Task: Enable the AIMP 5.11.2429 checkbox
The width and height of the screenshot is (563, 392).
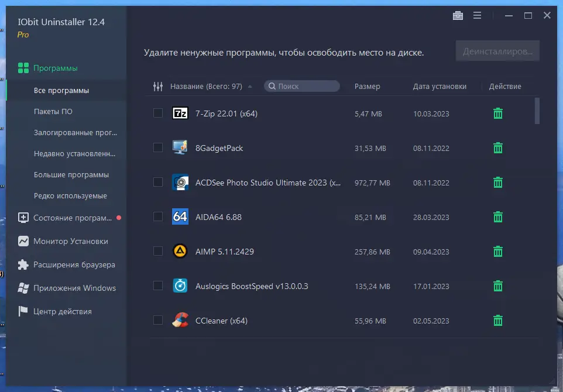Action: pos(158,251)
